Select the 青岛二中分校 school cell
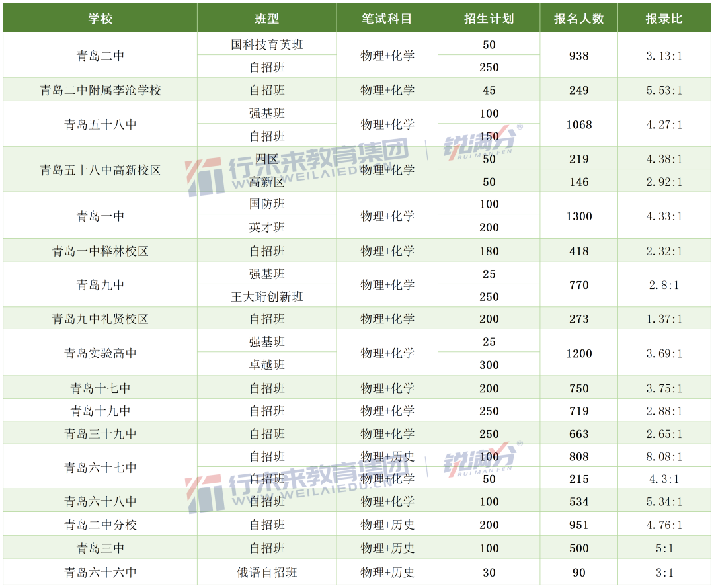 (x=100, y=525)
